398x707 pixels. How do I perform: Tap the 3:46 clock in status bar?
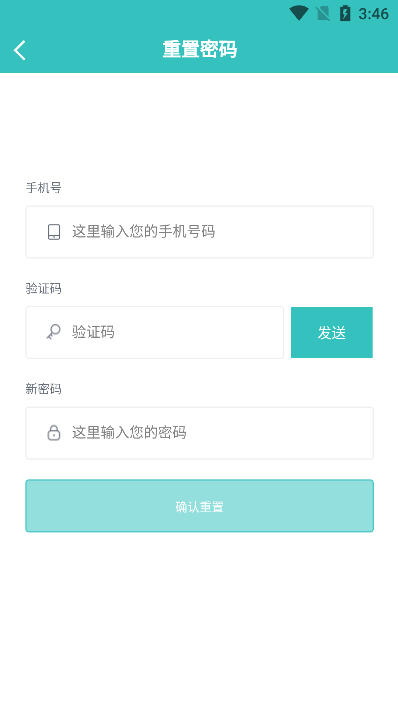point(373,14)
